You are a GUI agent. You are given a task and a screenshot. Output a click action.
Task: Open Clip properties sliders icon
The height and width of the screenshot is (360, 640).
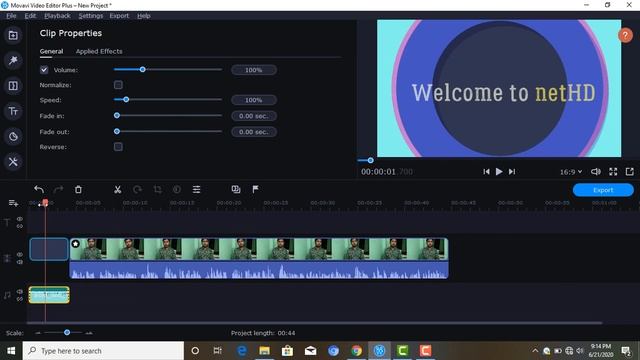(196, 189)
